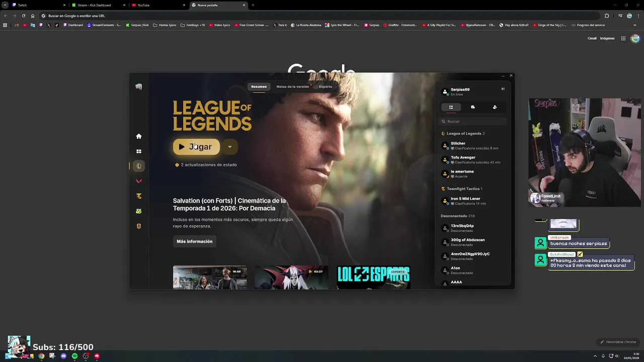Collapse the social panel with arrow icon
The height and width of the screenshot is (362, 644).
[503, 89]
